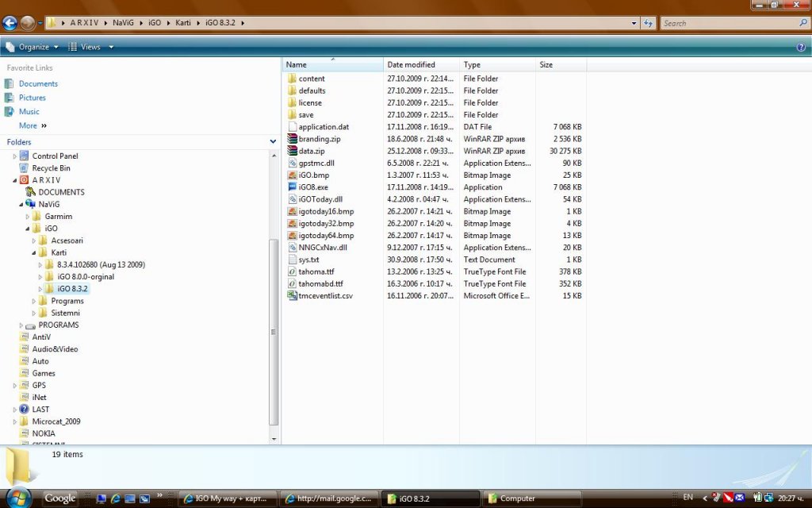Click folder tree vertical scrollbar thumb
The height and width of the screenshot is (508, 812).
[x=274, y=332]
